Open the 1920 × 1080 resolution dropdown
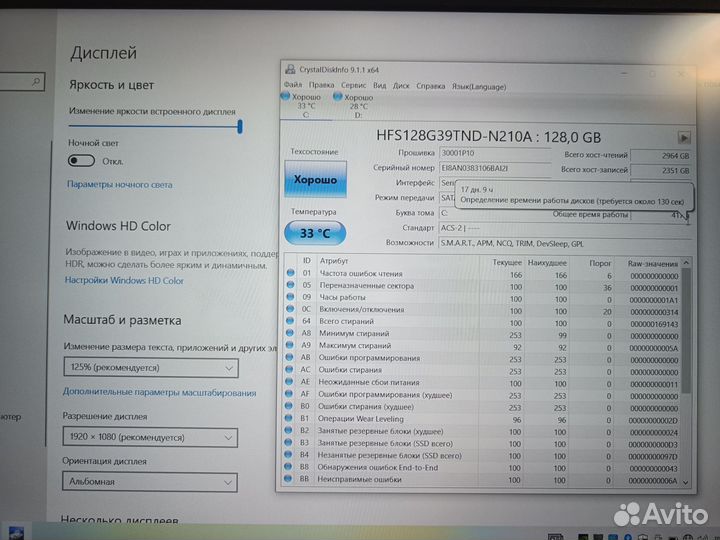720x540 pixels. 150,437
